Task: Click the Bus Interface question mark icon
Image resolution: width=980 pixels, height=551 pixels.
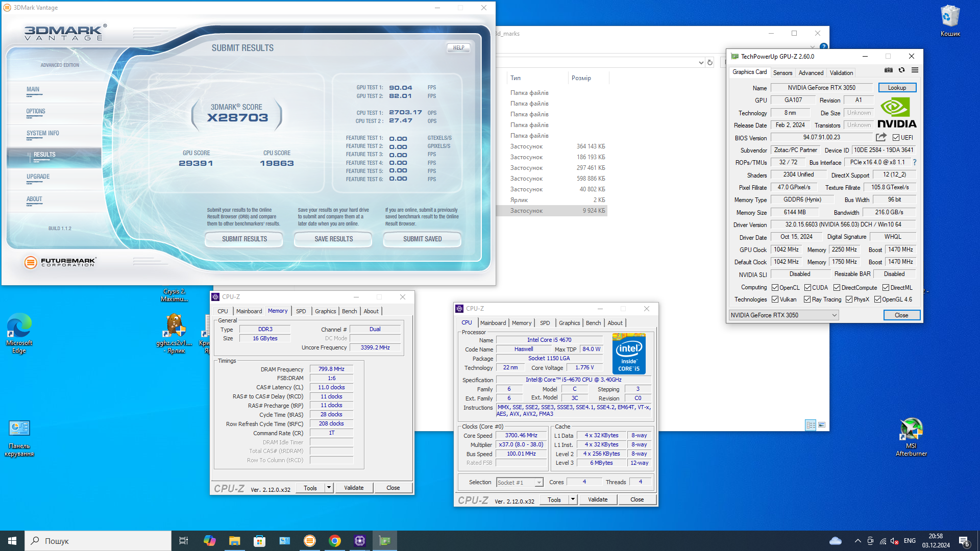Action: tap(915, 162)
